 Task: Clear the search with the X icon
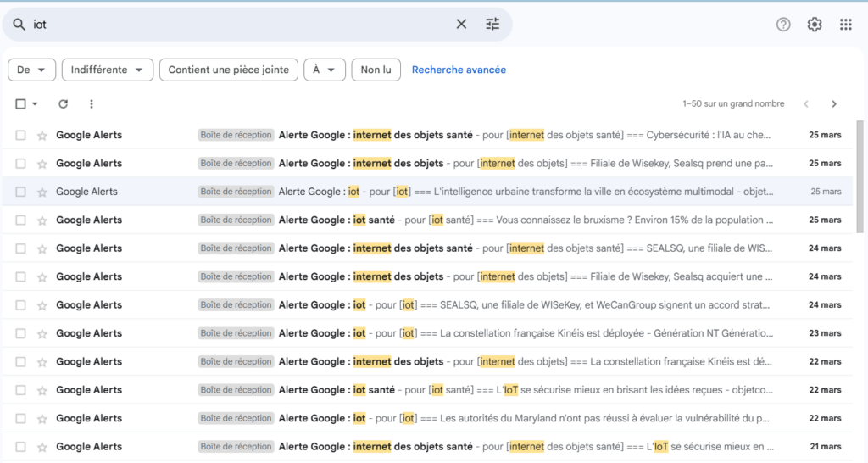coord(461,25)
